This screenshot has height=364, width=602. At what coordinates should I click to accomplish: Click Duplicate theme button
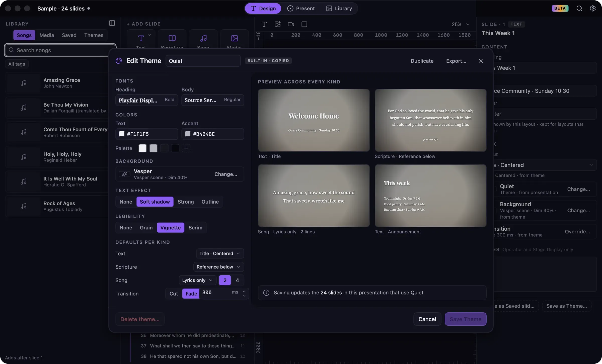(x=422, y=61)
